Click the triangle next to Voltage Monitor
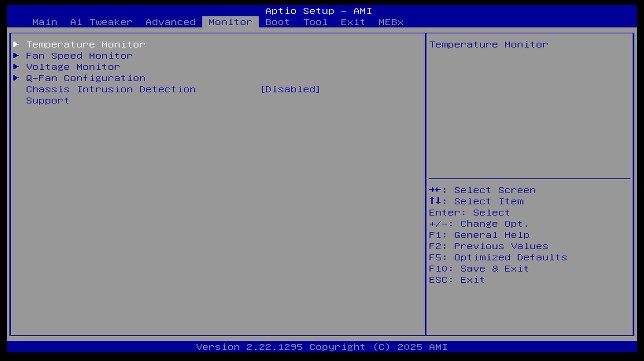 click(x=16, y=67)
